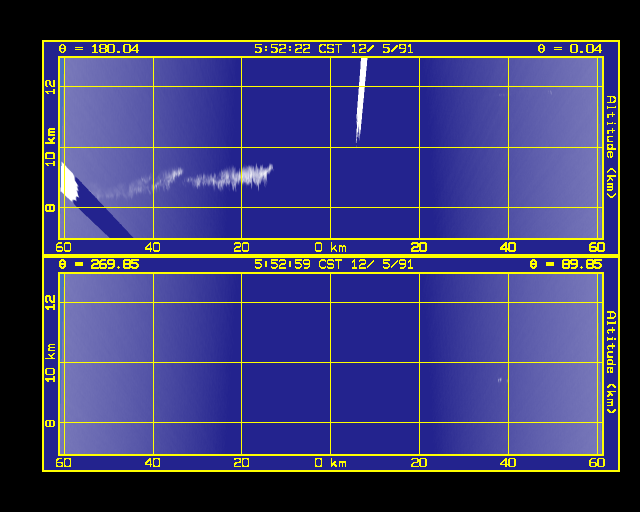Click the bottom panel's 10 km altitude tick

50,363
